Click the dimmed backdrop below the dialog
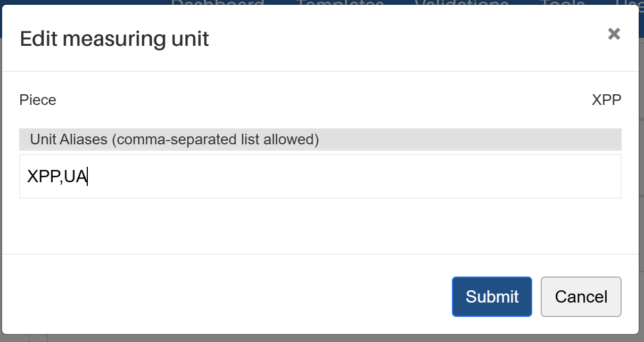 point(319,338)
